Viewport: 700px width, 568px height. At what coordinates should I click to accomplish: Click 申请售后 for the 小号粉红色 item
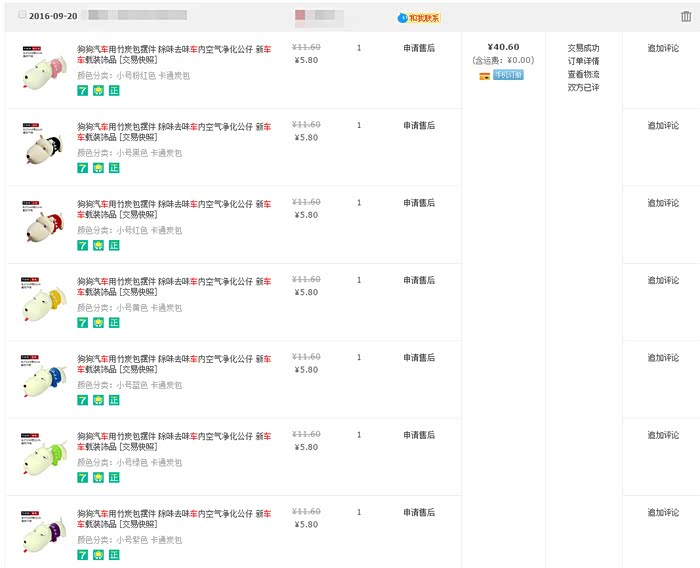[x=419, y=48]
